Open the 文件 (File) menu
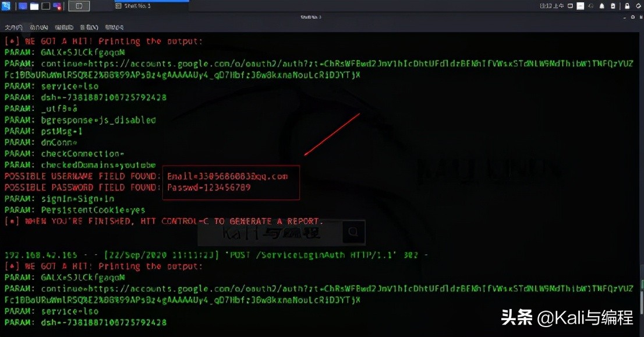 tap(13, 27)
